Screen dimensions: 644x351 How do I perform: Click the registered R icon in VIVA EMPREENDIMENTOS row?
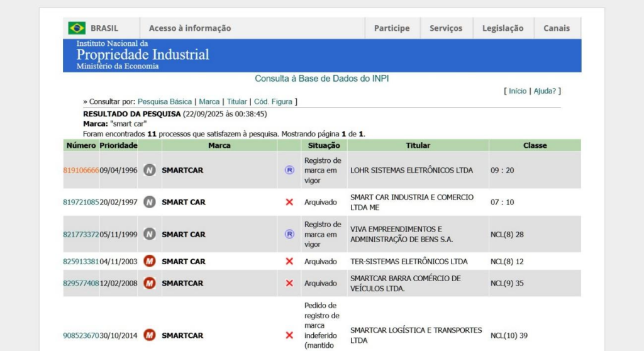(x=289, y=234)
